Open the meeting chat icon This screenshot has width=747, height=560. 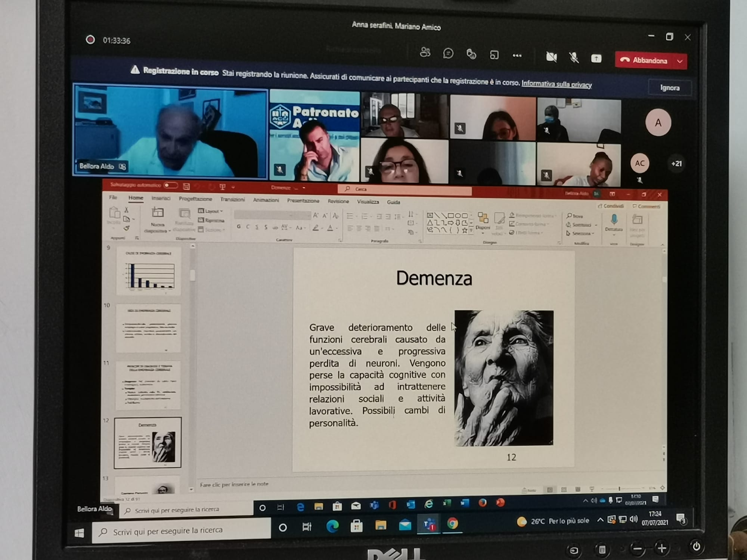click(x=448, y=54)
